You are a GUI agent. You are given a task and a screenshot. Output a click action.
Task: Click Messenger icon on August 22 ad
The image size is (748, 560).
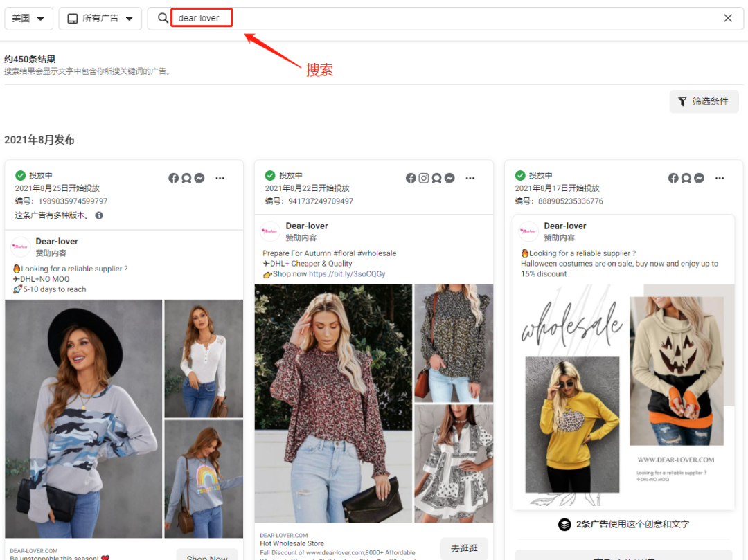point(449,179)
